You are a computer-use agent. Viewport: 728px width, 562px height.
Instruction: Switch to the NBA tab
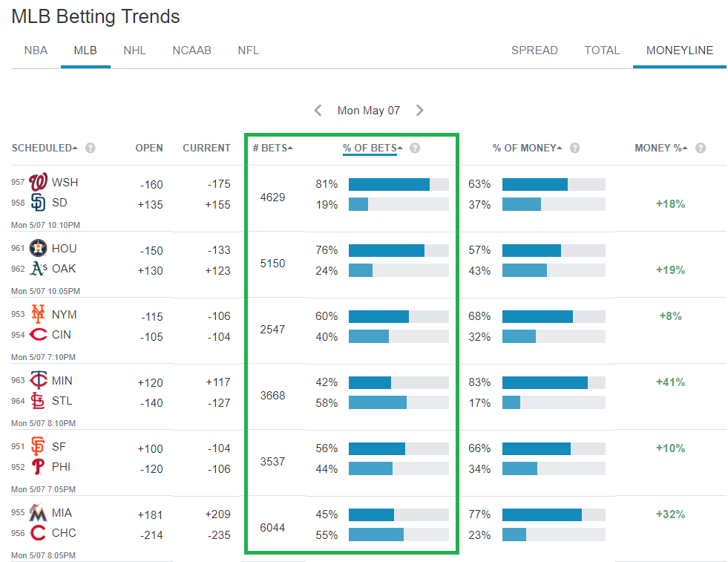[x=35, y=50]
